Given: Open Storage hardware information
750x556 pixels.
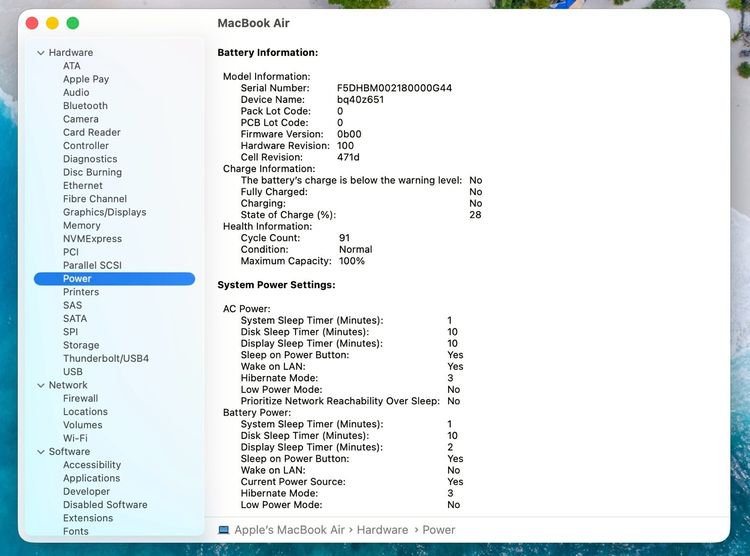Looking at the screenshot, I should point(81,345).
